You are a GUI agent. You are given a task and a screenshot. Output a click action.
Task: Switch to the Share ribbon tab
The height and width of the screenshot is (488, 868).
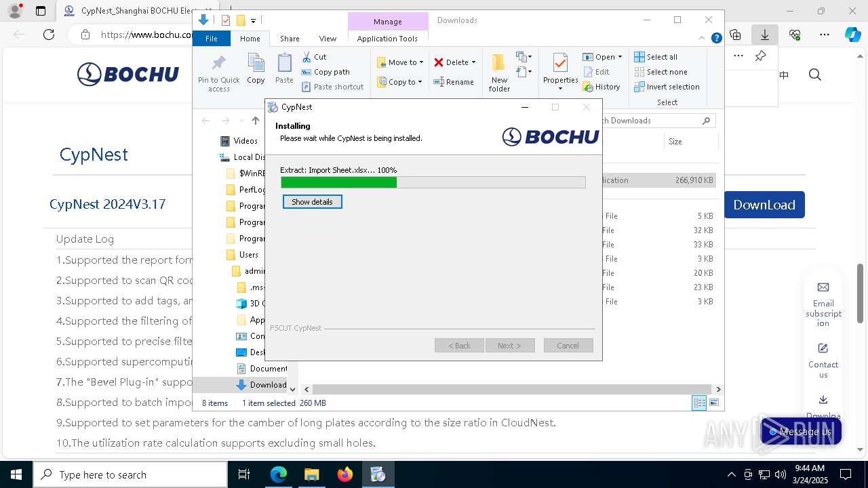tap(290, 39)
